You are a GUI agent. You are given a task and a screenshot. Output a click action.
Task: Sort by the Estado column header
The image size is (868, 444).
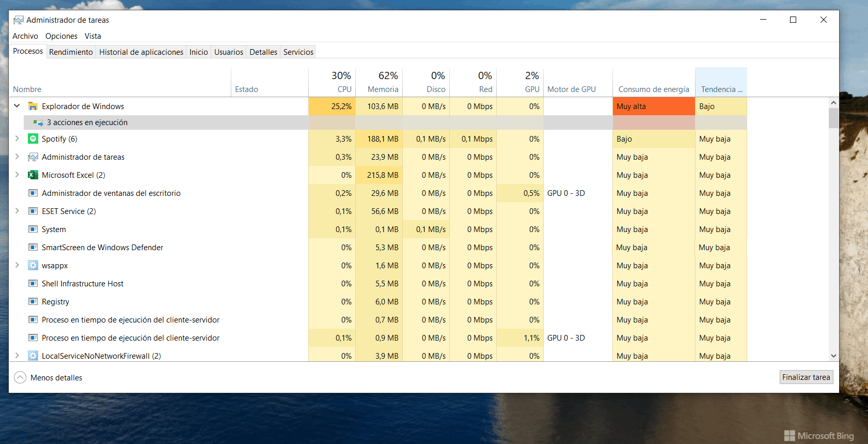coord(270,82)
